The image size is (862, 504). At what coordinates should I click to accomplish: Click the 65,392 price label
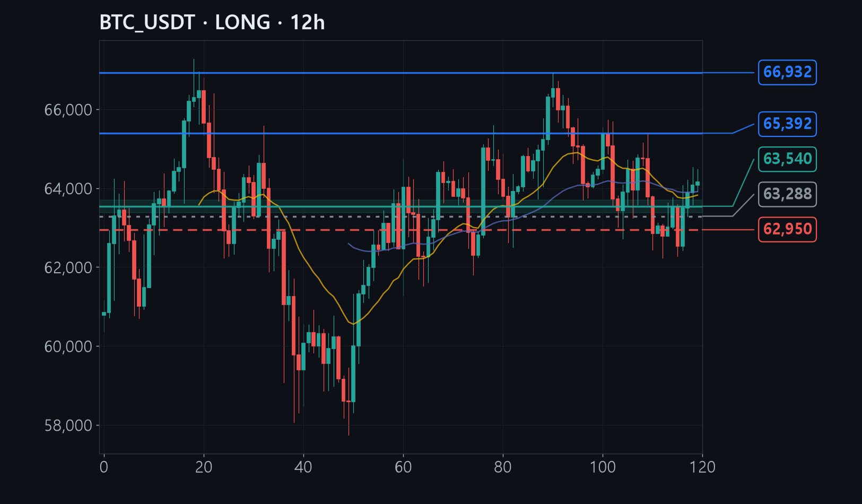point(787,124)
